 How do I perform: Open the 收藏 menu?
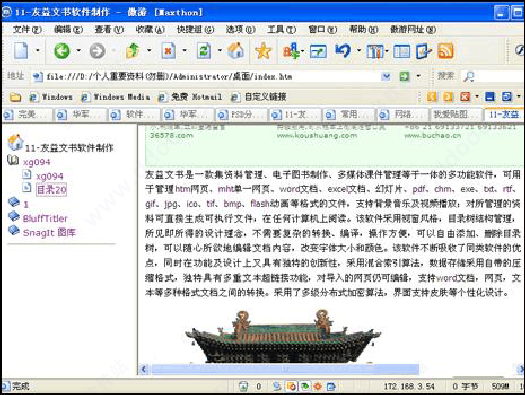coord(150,29)
